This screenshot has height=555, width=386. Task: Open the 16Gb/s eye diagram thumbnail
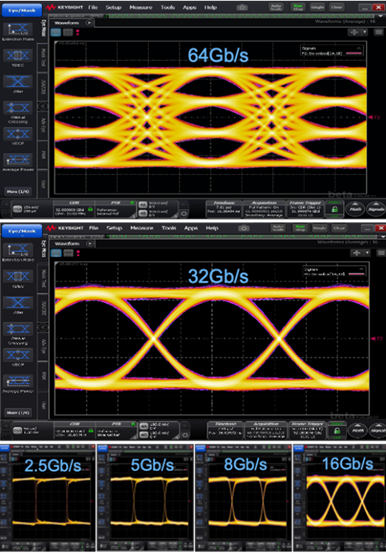(x=339, y=498)
